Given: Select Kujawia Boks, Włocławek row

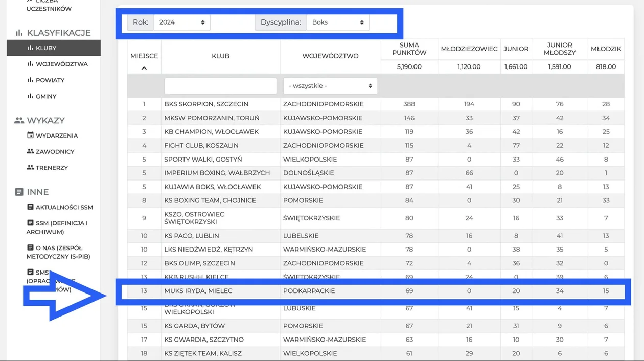Looking at the screenshot, I should [376, 187].
